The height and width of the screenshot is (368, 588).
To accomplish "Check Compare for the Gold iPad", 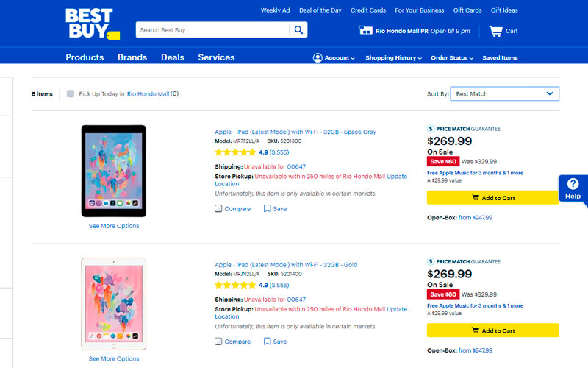I will 218,342.
